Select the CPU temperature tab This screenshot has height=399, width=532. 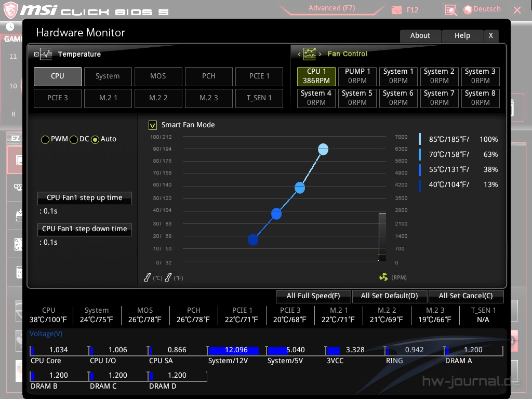coord(57,76)
